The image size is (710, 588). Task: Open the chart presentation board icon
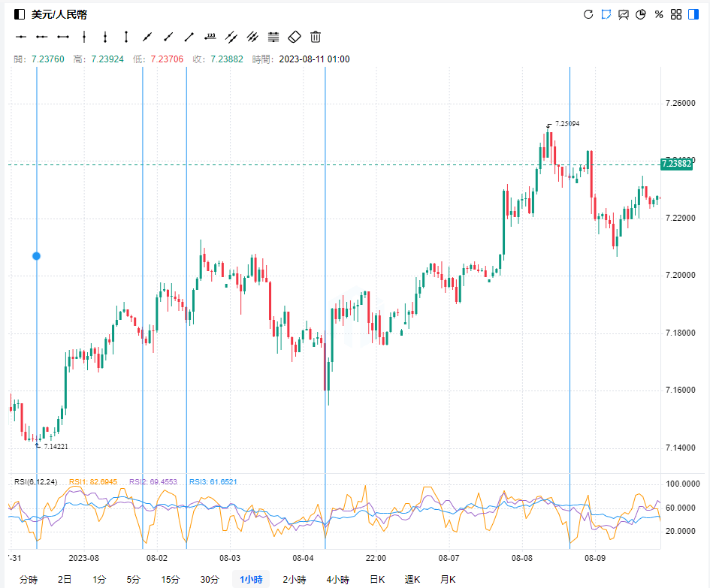click(624, 14)
